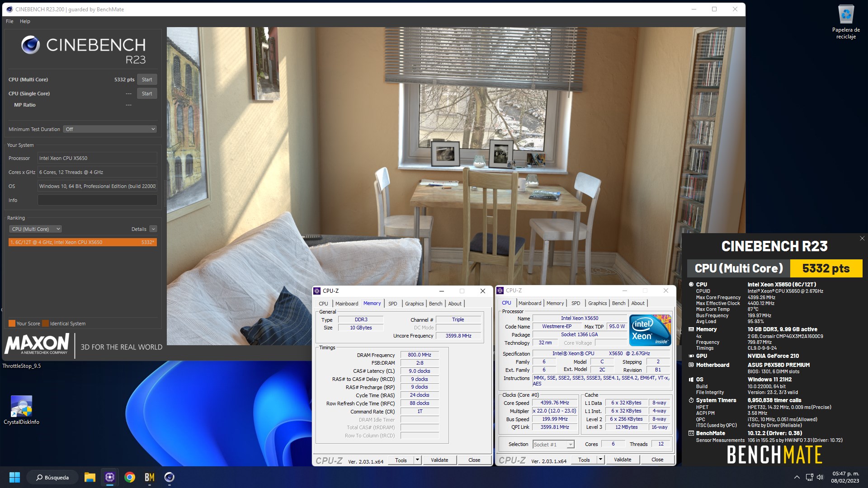Click the Búsqueda taskbar search box
Image resolution: width=868 pixels, height=488 pixels.
pyautogui.click(x=52, y=477)
